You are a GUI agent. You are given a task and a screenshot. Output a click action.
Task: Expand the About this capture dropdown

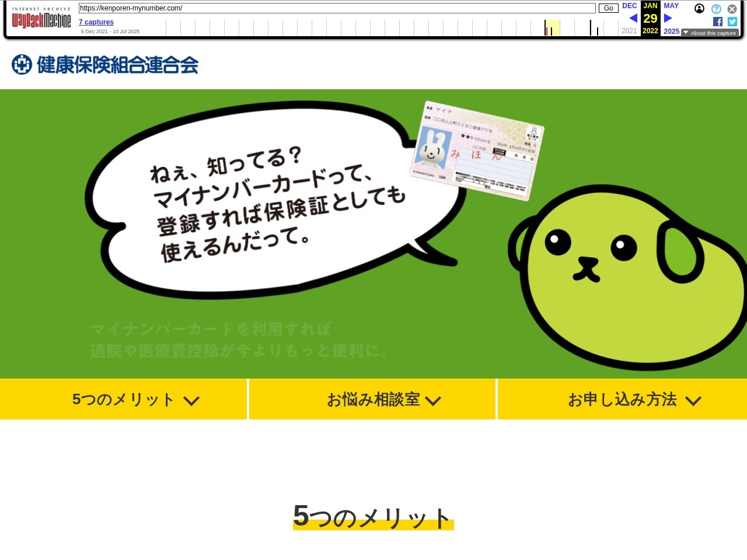pyautogui.click(x=710, y=33)
